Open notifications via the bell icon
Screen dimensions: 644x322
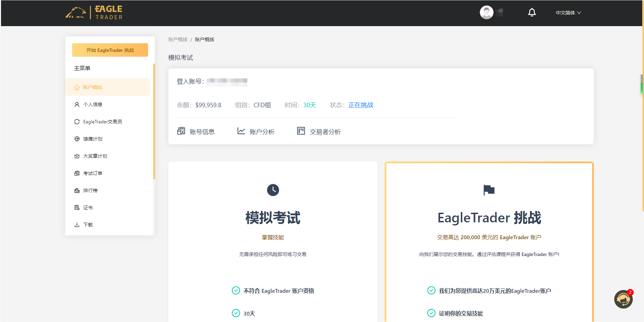click(x=532, y=12)
